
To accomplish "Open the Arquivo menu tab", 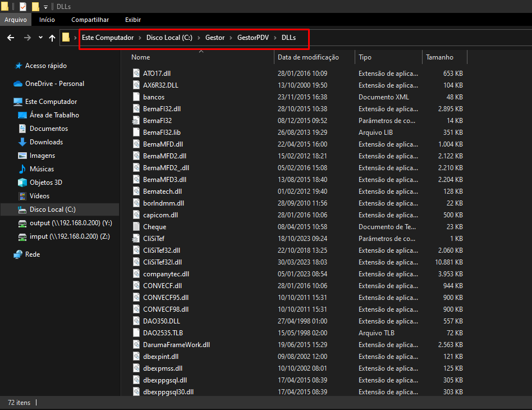I will click(x=16, y=20).
